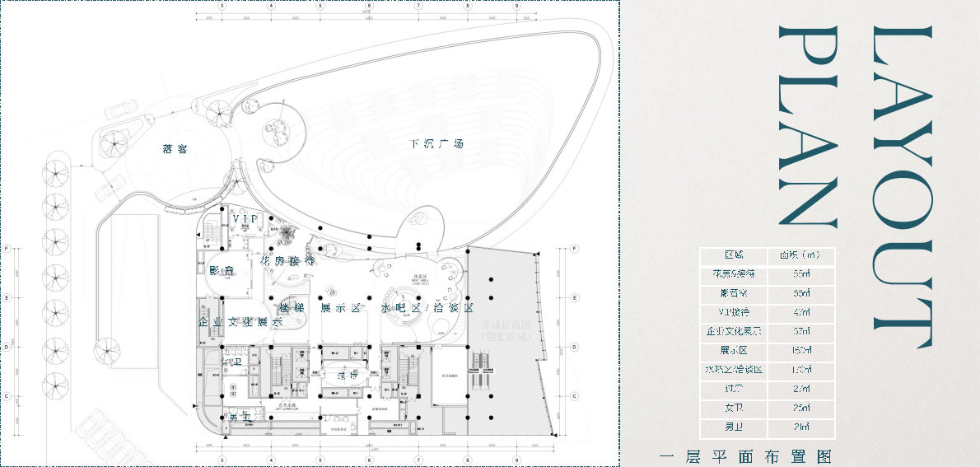Click the 落客 drop-off label on plan
Viewport: 980px width, 467px height.
[175, 149]
